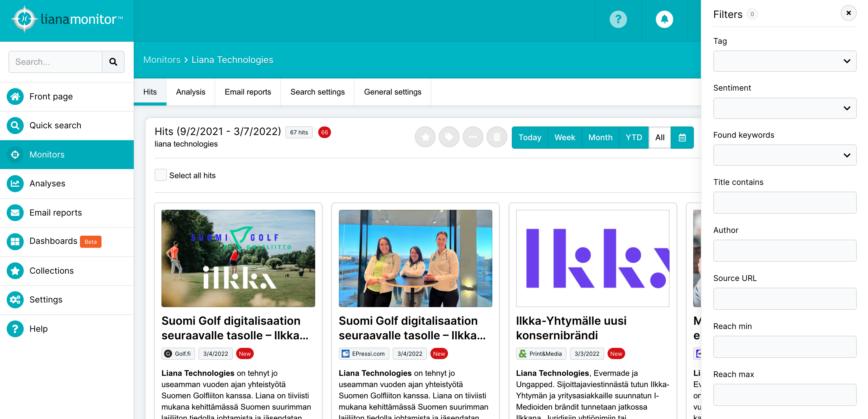Click the Author filter input

(x=784, y=251)
